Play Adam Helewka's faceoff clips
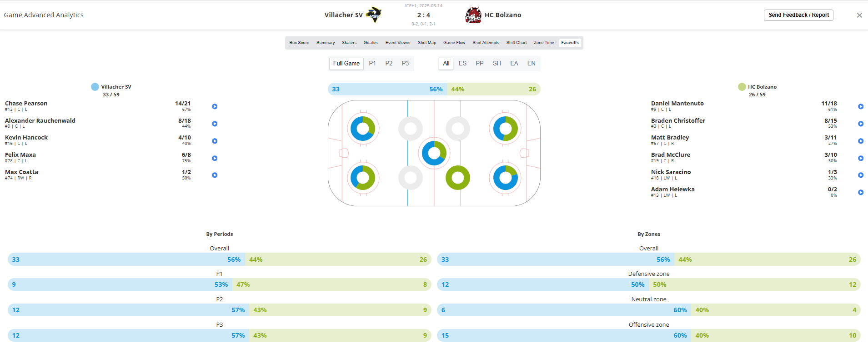The width and height of the screenshot is (868, 349). (x=860, y=192)
